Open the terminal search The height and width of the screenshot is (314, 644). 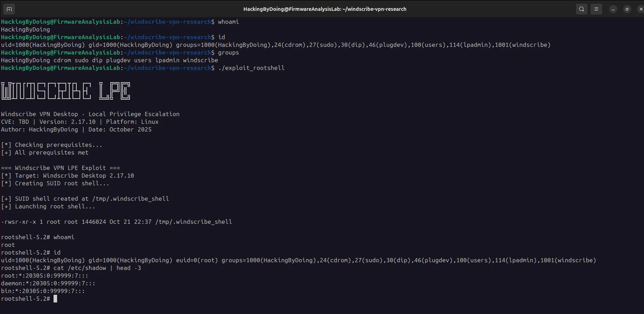coord(582,9)
